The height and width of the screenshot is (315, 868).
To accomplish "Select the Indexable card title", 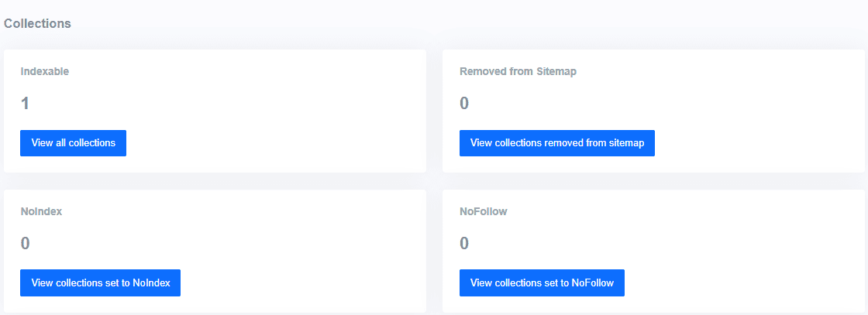I will [x=44, y=71].
